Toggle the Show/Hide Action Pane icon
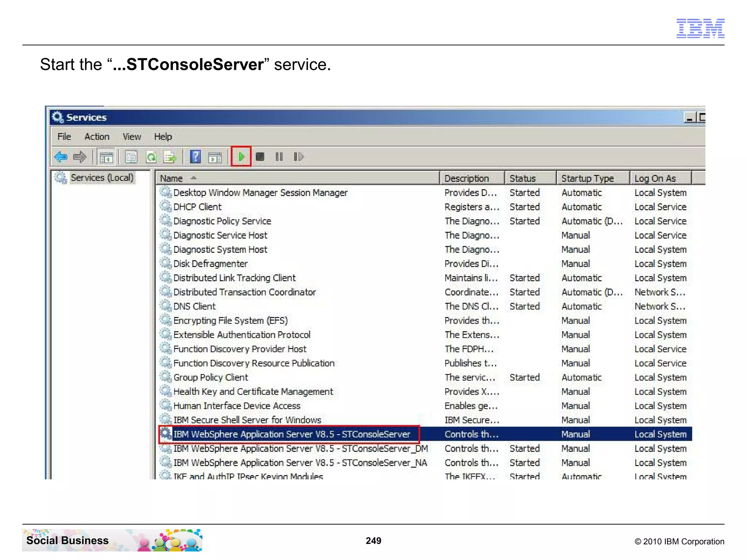Image resolution: width=747 pixels, height=560 pixels. click(x=215, y=157)
